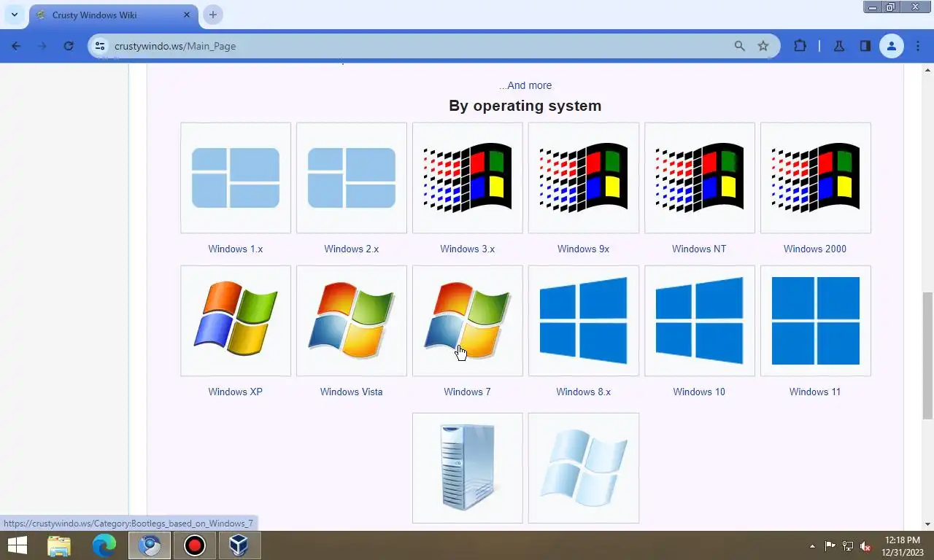The height and width of the screenshot is (560, 934).
Task: Expand the tab search dropdown arrow
Action: (x=14, y=15)
